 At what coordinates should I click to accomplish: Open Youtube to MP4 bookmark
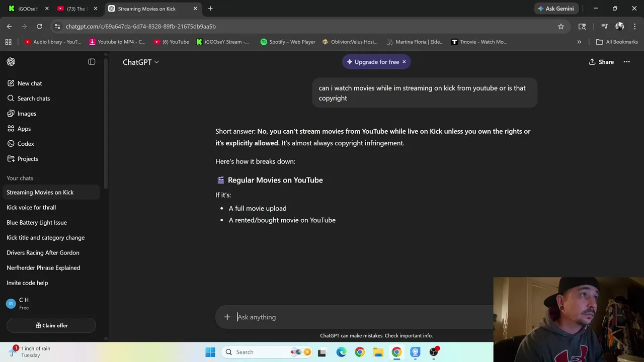117,42
